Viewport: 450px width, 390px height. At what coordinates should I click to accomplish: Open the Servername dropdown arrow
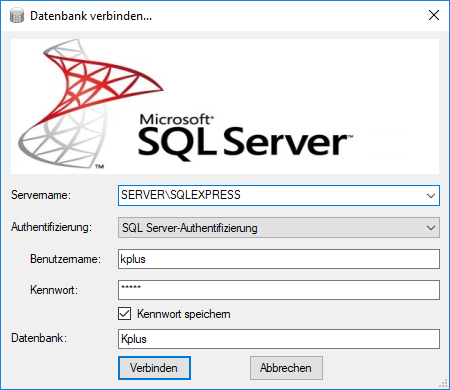tap(431, 195)
